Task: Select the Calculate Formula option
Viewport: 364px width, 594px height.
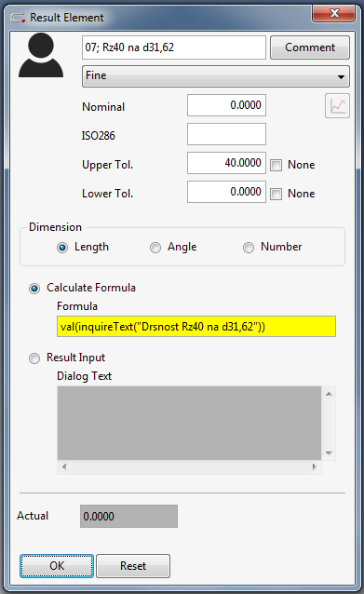Action: point(34,289)
